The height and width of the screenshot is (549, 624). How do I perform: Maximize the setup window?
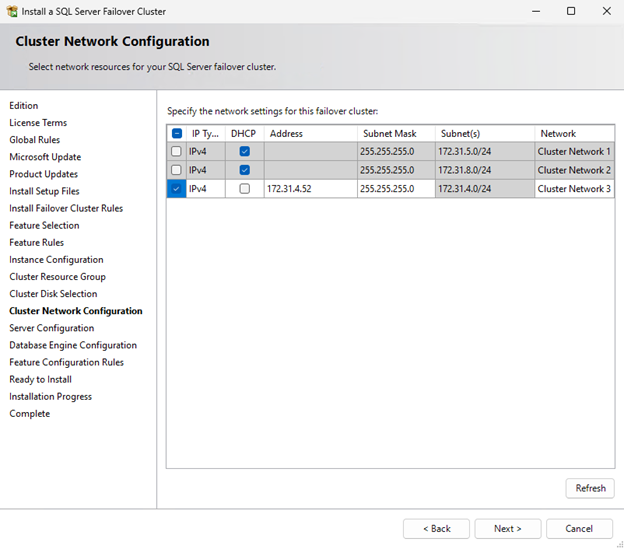click(x=571, y=11)
